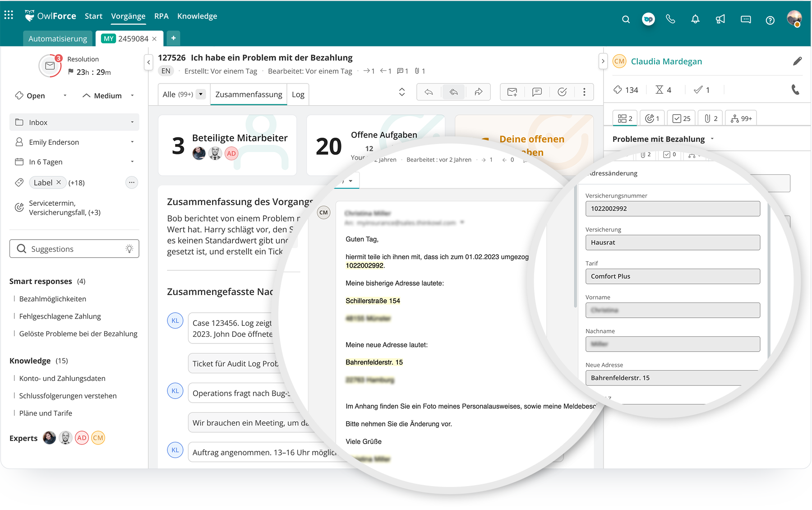The height and width of the screenshot is (510, 812).
Task: Click the reply-all arrow icon
Action: pyautogui.click(x=453, y=92)
